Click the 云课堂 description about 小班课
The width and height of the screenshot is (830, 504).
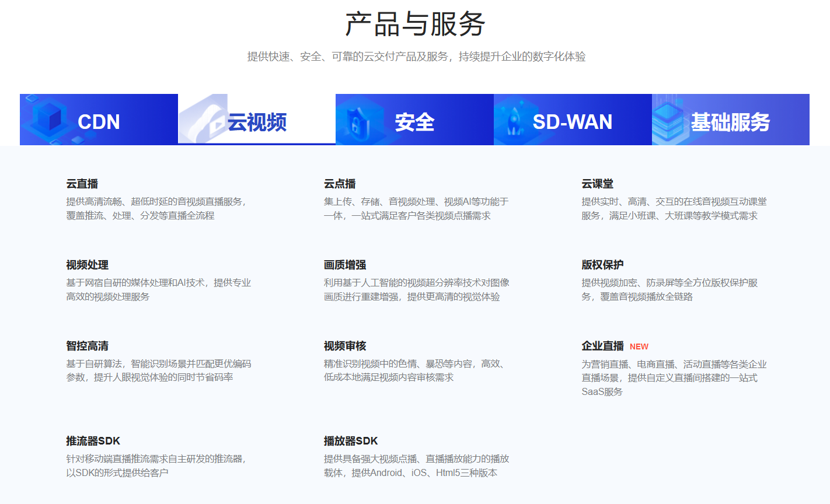coord(674,209)
